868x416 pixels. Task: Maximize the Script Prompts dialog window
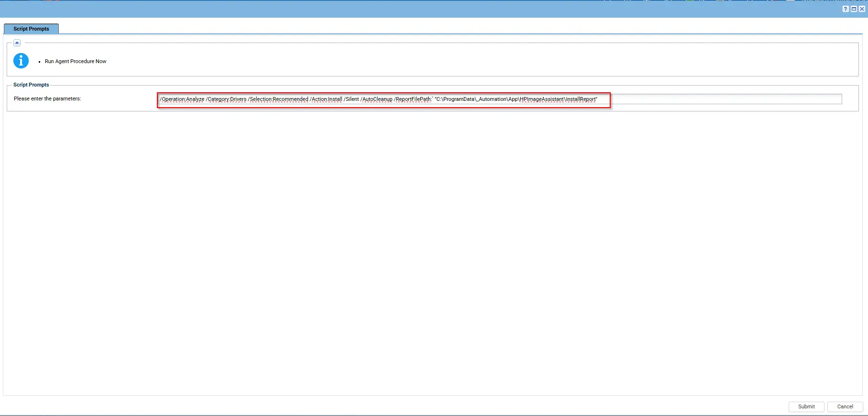tap(854, 9)
